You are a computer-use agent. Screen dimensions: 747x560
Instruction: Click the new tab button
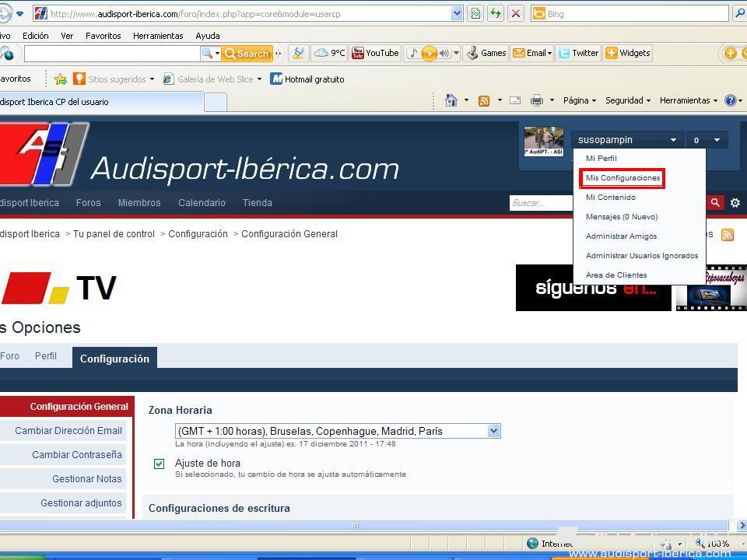(216, 102)
